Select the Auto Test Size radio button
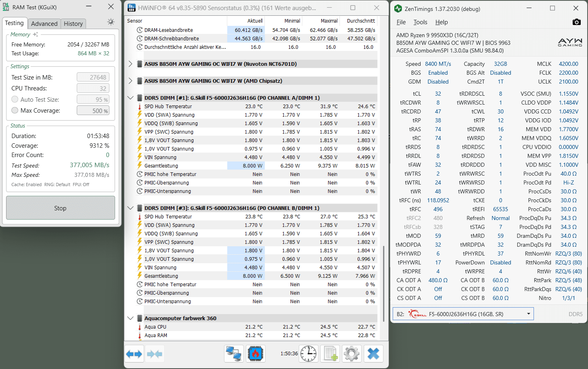This screenshot has height=369, width=588. 15,99
